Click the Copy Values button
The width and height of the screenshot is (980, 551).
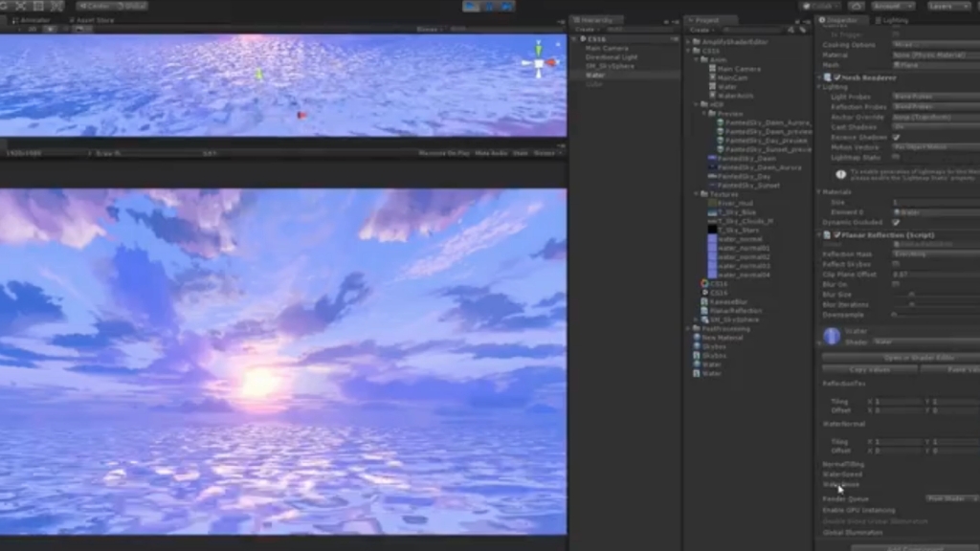click(871, 369)
